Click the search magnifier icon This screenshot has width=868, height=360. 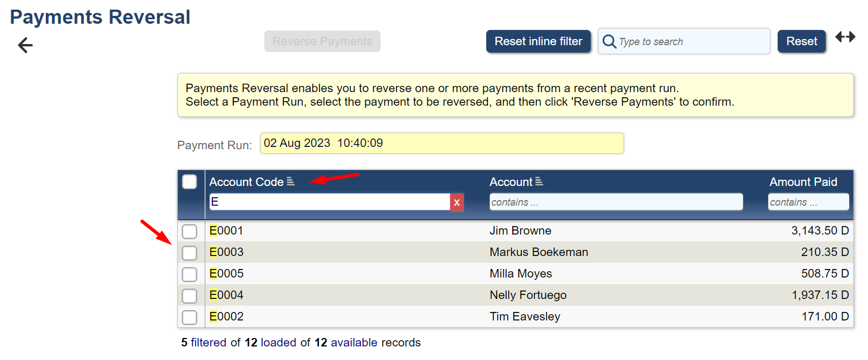tap(609, 42)
